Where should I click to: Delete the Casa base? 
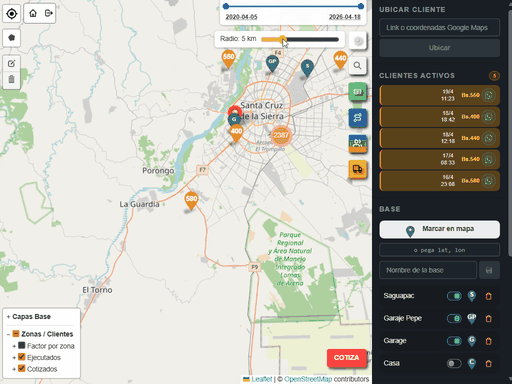tap(488, 363)
